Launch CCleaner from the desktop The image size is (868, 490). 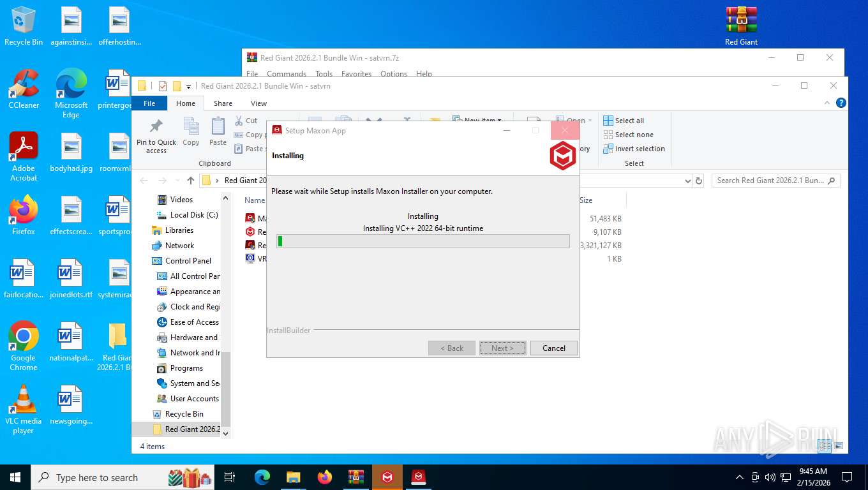tap(24, 89)
